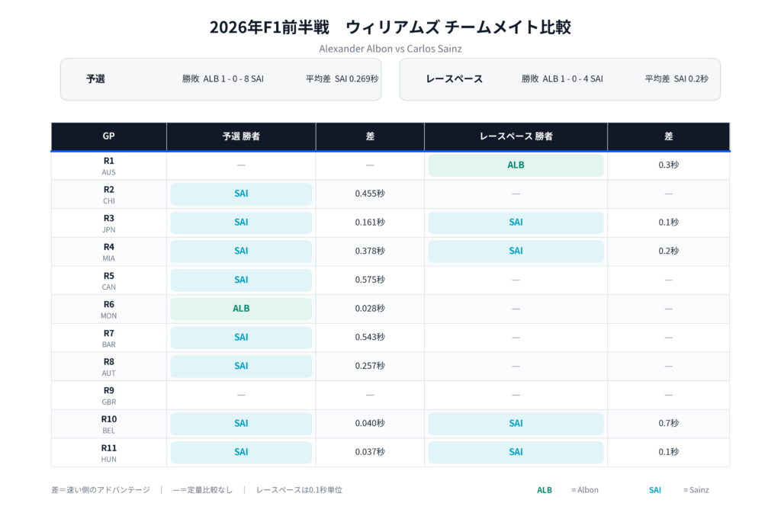Viewport: 781px width, 532px height.
Task: Click the 0.040秒 qualifying gap
Action: (x=370, y=424)
